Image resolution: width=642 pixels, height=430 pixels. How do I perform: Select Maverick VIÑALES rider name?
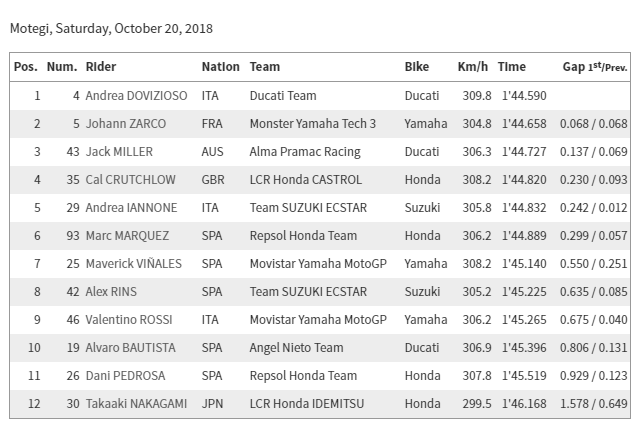tap(133, 264)
